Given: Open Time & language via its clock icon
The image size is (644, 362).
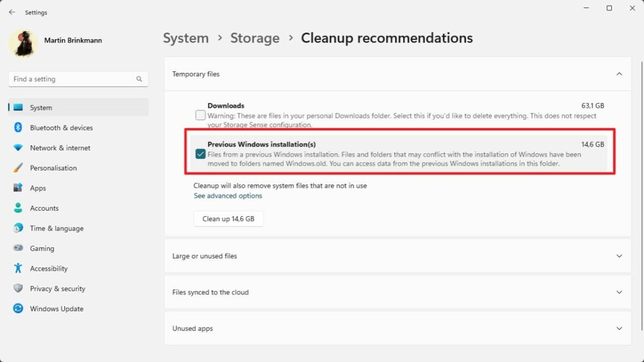Looking at the screenshot, I should (18, 228).
